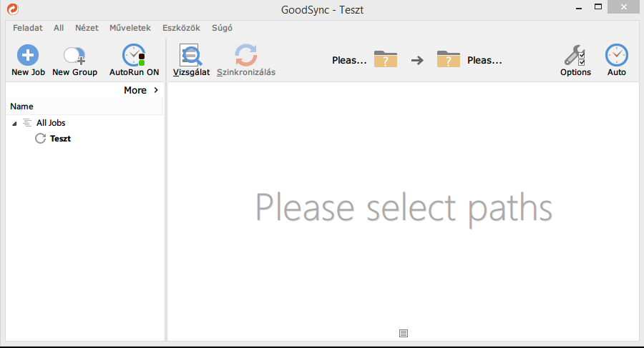The height and width of the screenshot is (348, 644).
Task: Click the Szinkronizálás sync arrows icon
Action: coord(245,55)
